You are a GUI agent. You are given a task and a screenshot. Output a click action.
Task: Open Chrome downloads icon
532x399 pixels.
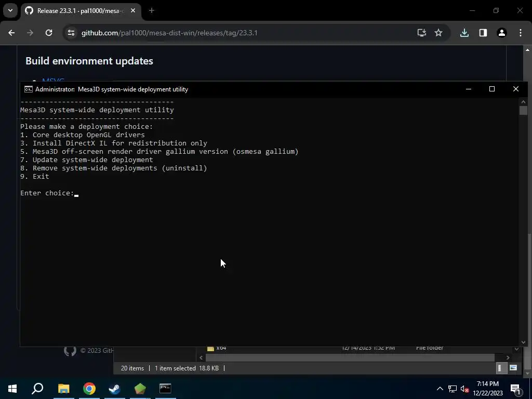click(x=464, y=33)
